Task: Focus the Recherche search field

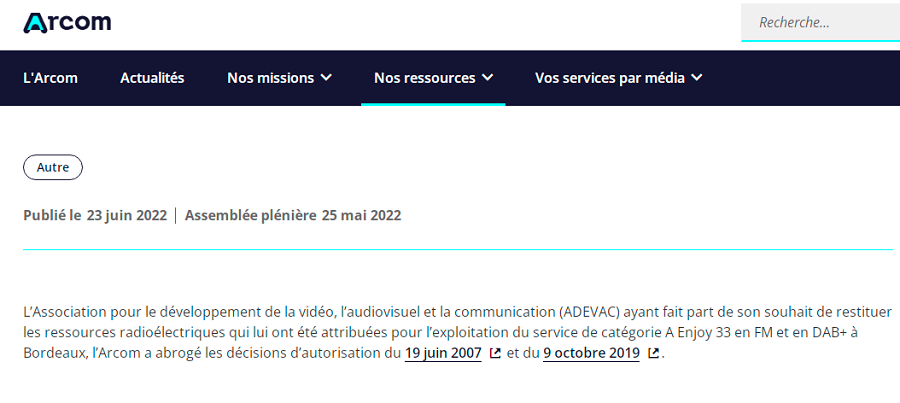Action: 820,22
